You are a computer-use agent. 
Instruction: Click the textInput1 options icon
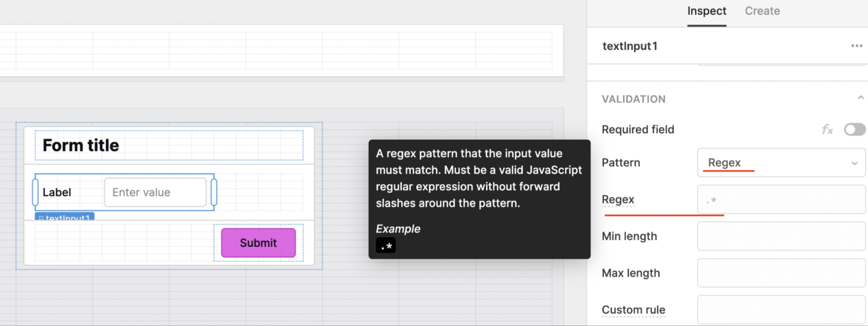(x=856, y=45)
